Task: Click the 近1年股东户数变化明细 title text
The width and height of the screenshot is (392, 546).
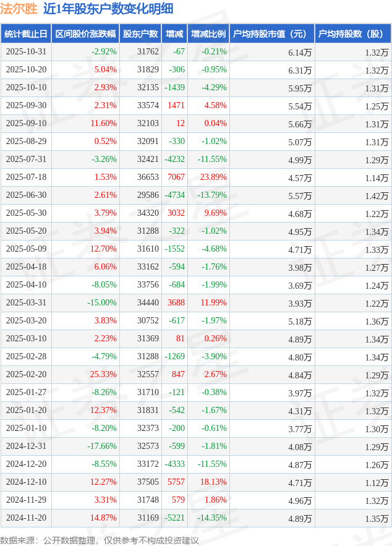Action: coord(108,9)
